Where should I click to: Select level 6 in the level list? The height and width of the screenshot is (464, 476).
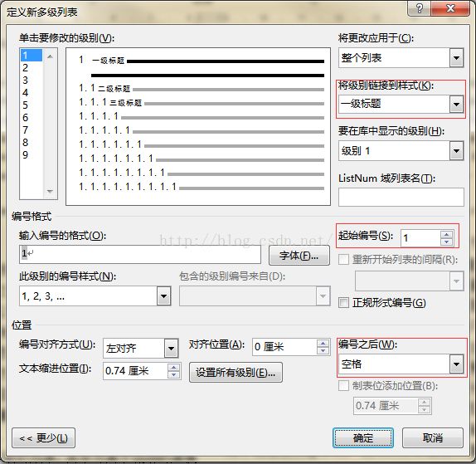click(x=31, y=118)
